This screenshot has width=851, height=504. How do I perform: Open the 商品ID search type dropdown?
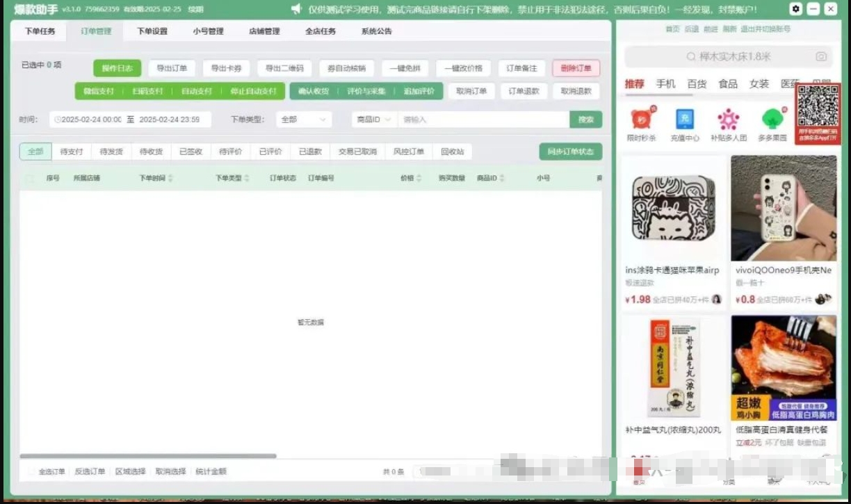(x=374, y=120)
